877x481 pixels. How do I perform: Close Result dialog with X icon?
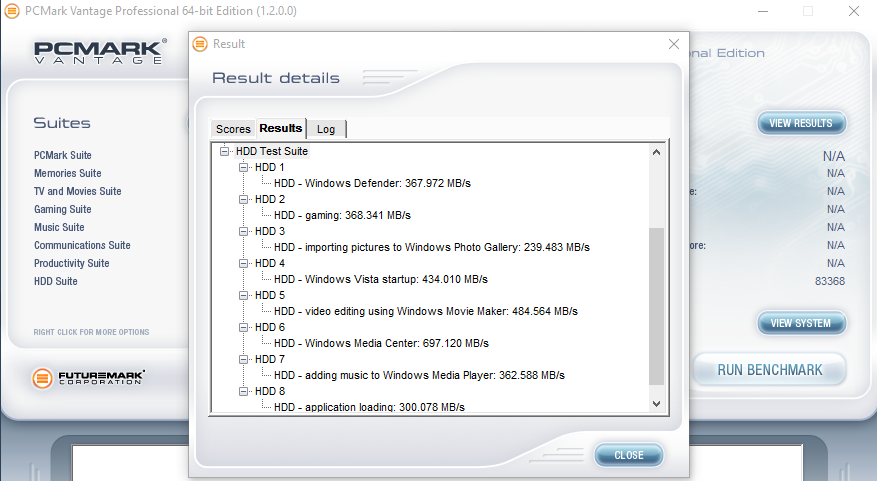[673, 44]
